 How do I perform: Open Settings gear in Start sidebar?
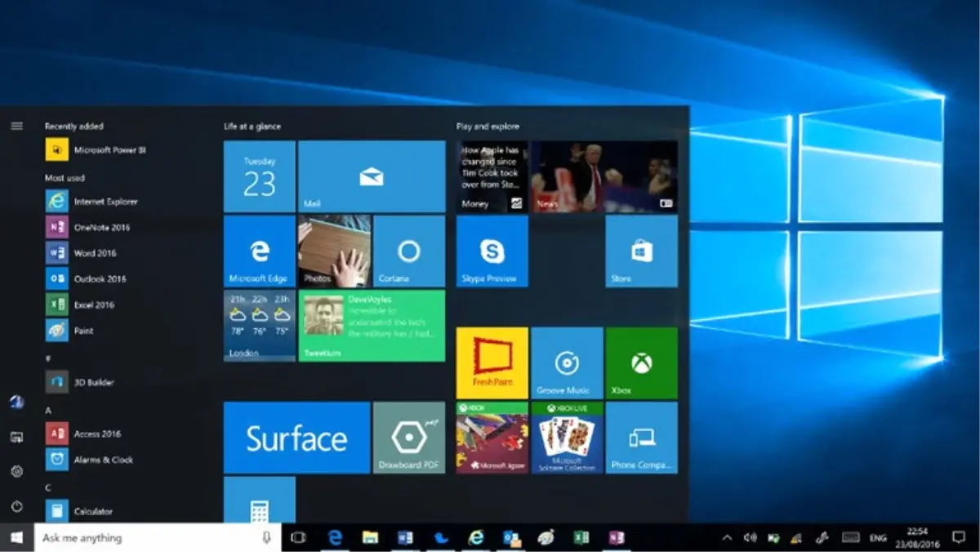pyautogui.click(x=16, y=471)
